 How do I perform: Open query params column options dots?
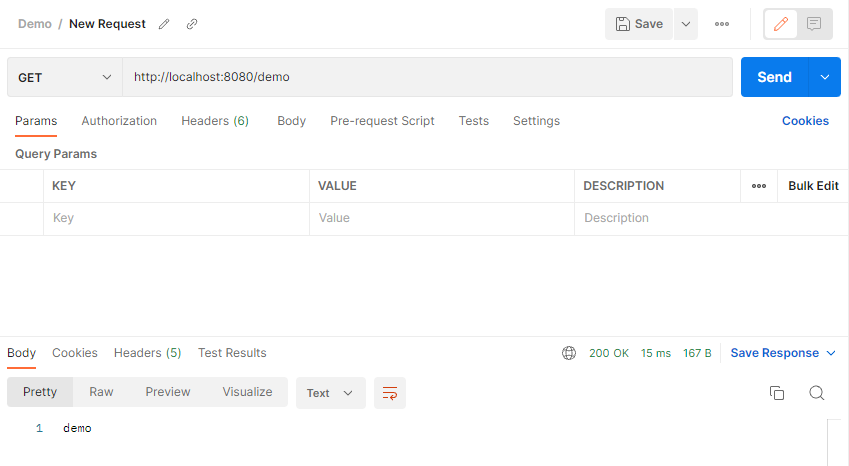pyautogui.click(x=759, y=186)
